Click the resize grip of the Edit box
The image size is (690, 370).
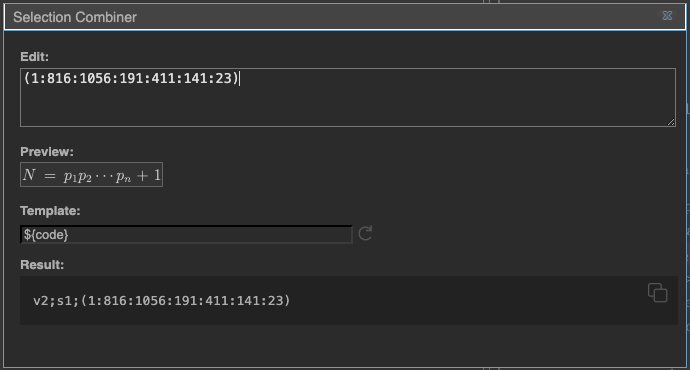coord(671,122)
